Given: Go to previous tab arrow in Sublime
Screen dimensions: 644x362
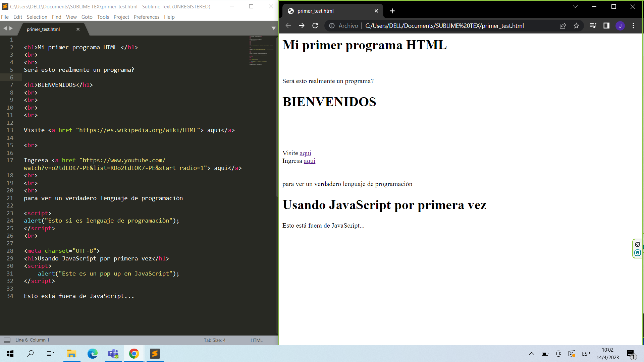Looking at the screenshot, I should pyautogui.click(x=5, y=28).
